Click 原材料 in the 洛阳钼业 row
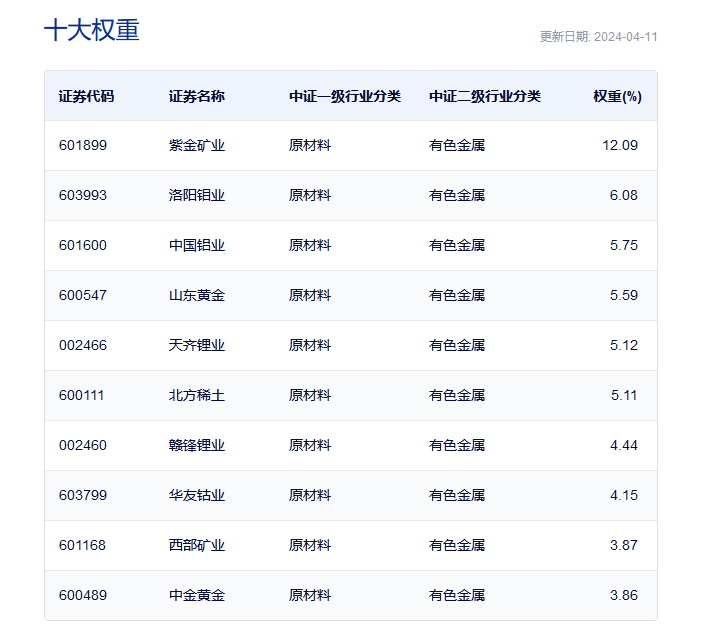724x636 pixels. tap(310, 195)
